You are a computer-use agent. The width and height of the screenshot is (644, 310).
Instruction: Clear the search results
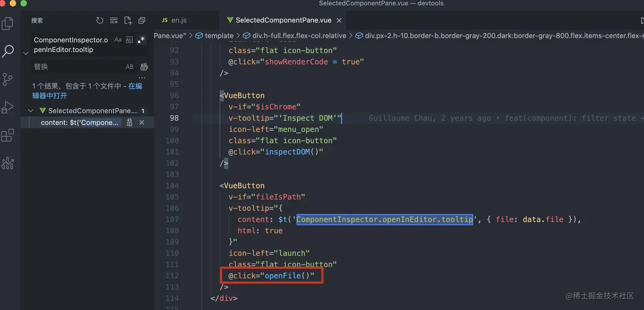(x=114, y=20)
